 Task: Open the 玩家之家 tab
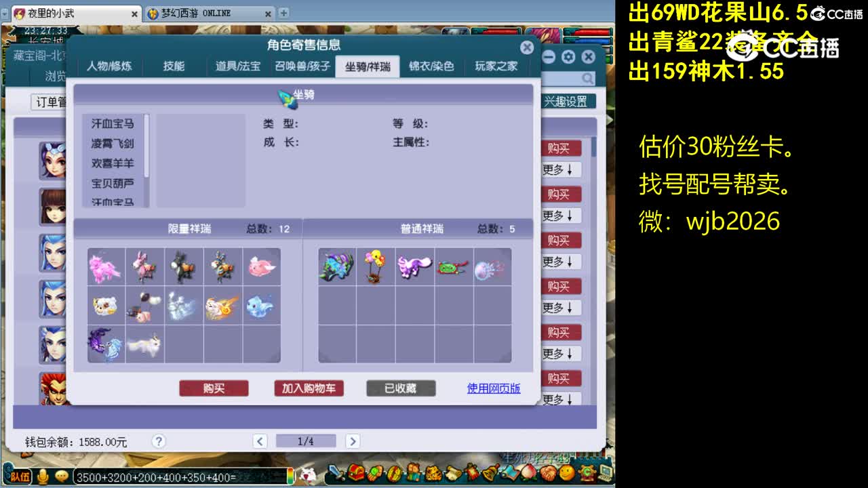pyautogui.click(x=496, y=66)
